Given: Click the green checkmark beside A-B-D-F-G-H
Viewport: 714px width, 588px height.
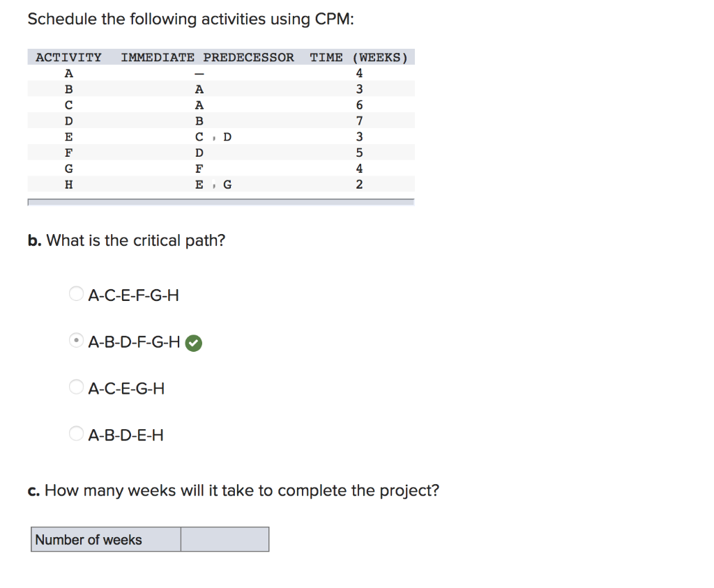Looking at the screenshot, I should (x=193, y=342).
